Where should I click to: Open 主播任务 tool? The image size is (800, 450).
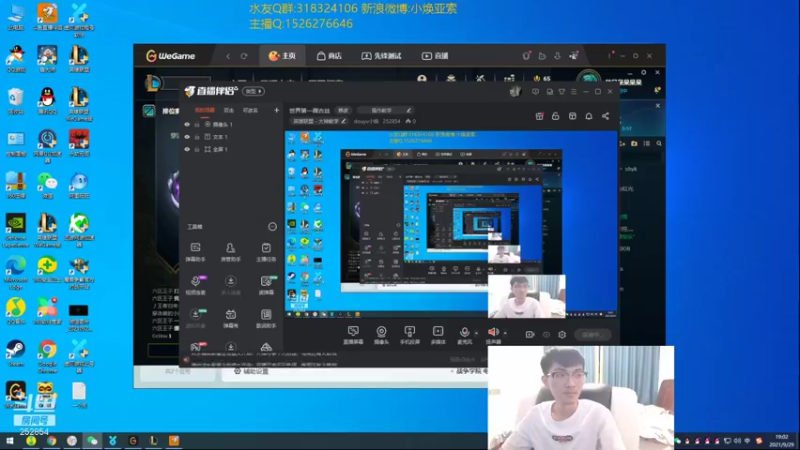click(x=266, y=252)
